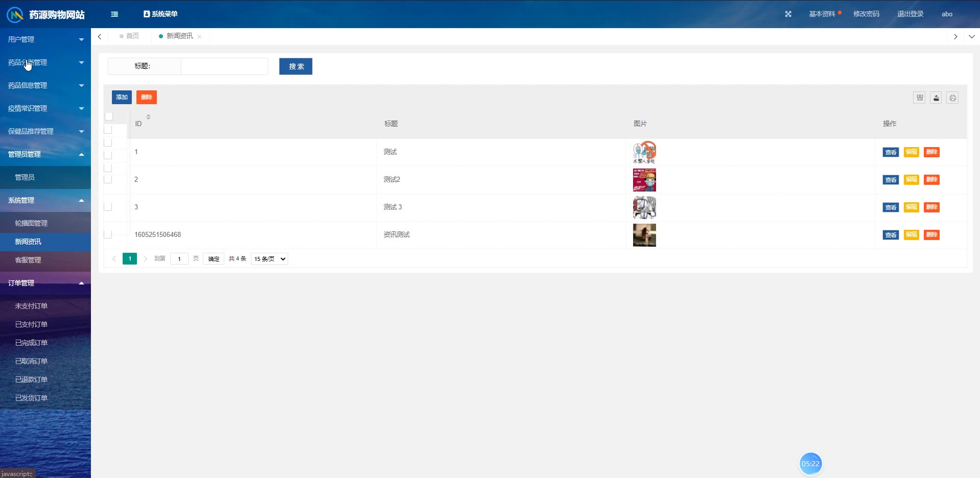Open 管理员 submenu item

[x=45, y=177]
